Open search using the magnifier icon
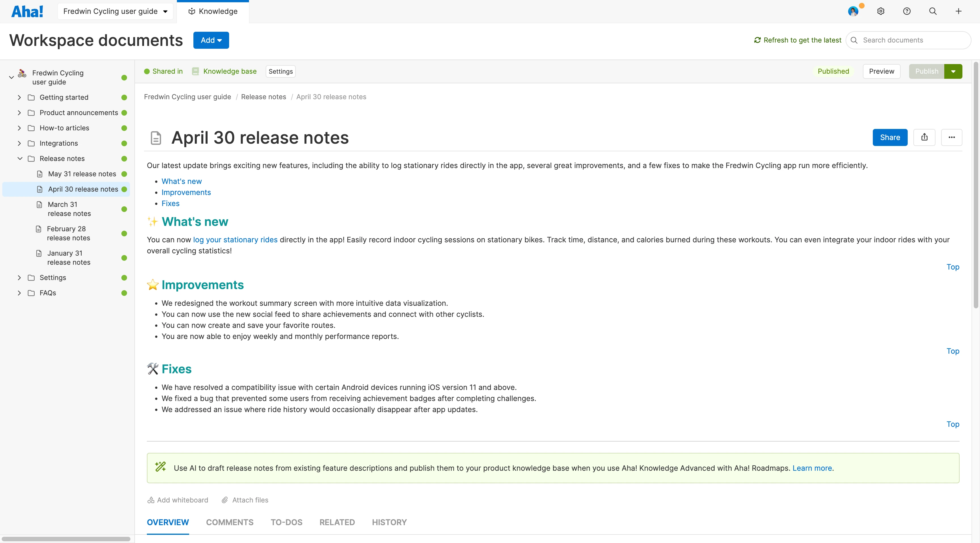980x543 pixels. [933, 11]
